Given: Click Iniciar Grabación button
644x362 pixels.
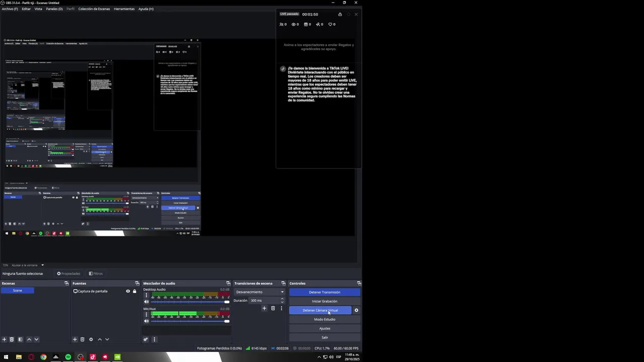Looking at the screenshot, I should 325,301.
